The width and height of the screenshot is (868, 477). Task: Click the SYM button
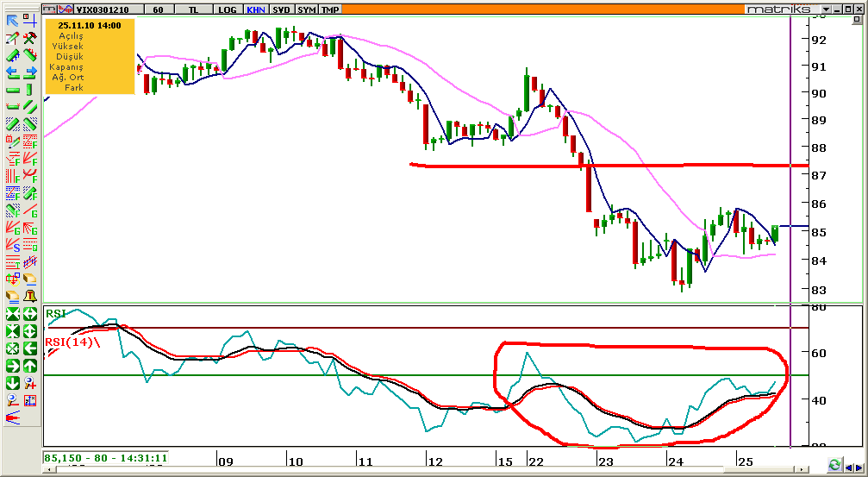point(306,9)
